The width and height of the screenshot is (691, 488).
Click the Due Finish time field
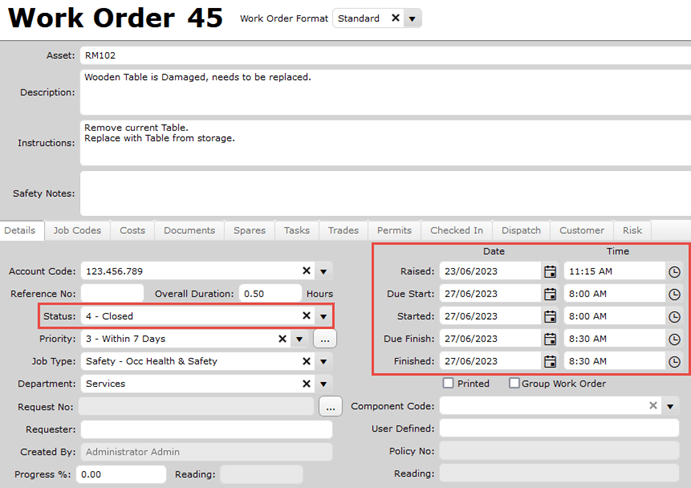point(614,339)
